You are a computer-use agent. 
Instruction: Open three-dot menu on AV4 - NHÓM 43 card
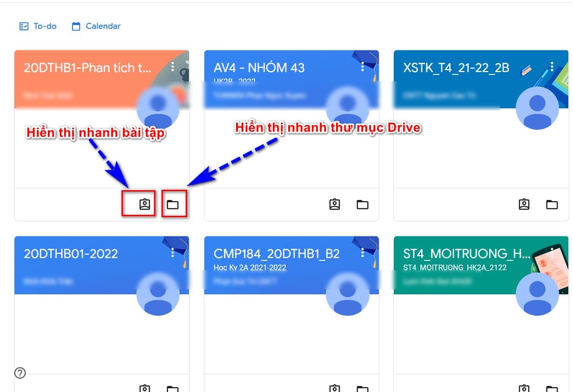click(363, 67)
